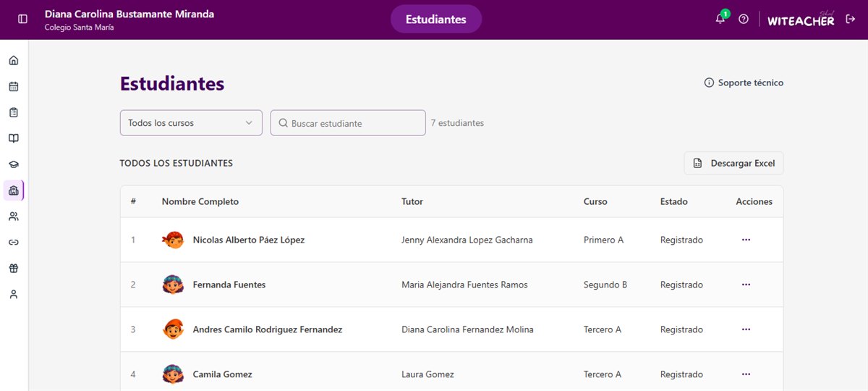Screen dimensions: 868x391
Task: Click the Descargar Excel button
Action: 733,163
